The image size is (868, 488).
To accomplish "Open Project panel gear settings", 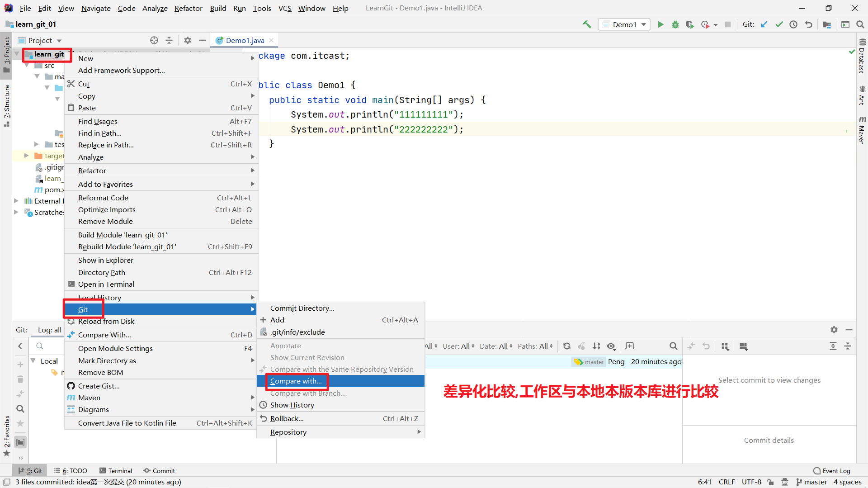I will [x=188, y=40].
